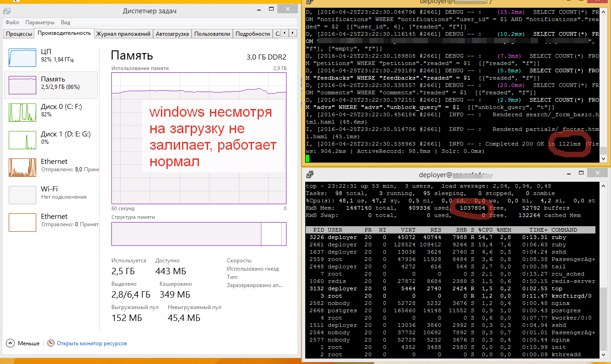Click the Доступно 443 МБ value
The image size is (611, 364).
(171, 272)
